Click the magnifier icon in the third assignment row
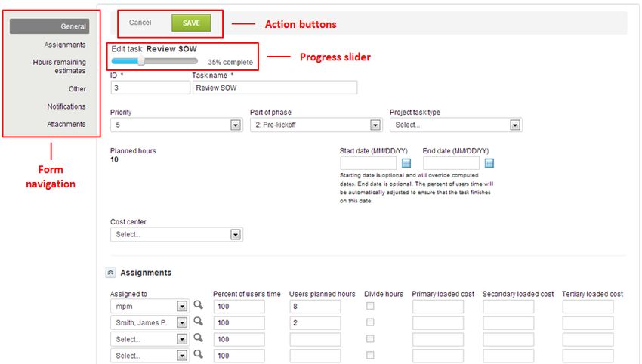Image resolution: width=642 pixels, height=364 pixels. (x=198, y=338)
